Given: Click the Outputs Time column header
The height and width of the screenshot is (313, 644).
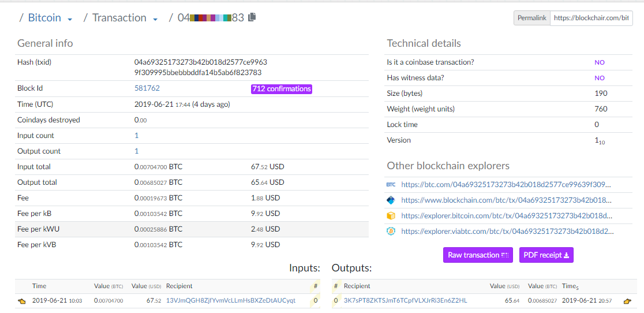Looking at the screenshot, I should click(x=570, y=286).
